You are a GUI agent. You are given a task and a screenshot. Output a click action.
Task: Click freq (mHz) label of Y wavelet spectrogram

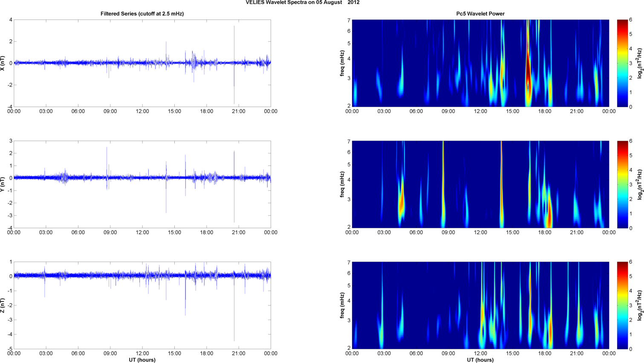tap(342, 184)
